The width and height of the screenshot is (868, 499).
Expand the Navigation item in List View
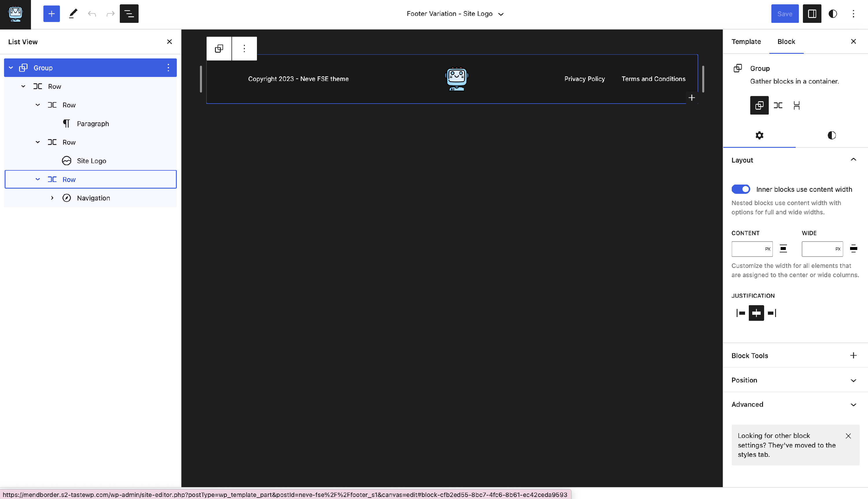click(x=52, y=198)
